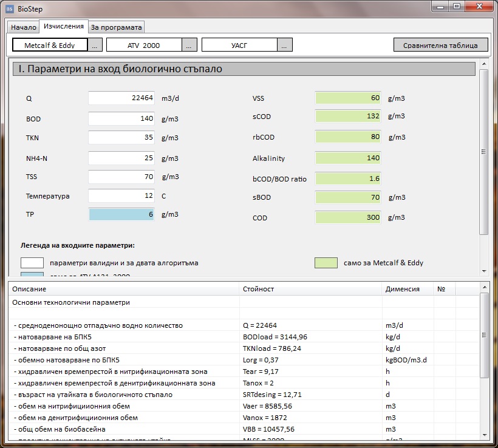The height and width of the screenshot is (448, 498).
Task: Click the ATV 2000 button
Action: (144, 45)
